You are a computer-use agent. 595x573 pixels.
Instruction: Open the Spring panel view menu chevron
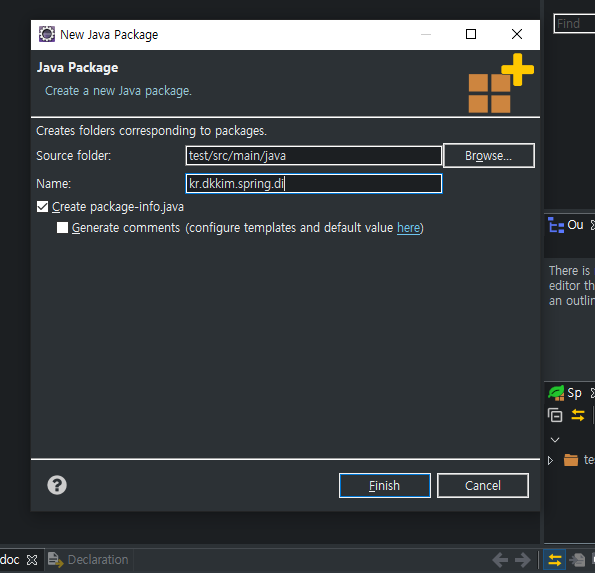pos(555,440)
